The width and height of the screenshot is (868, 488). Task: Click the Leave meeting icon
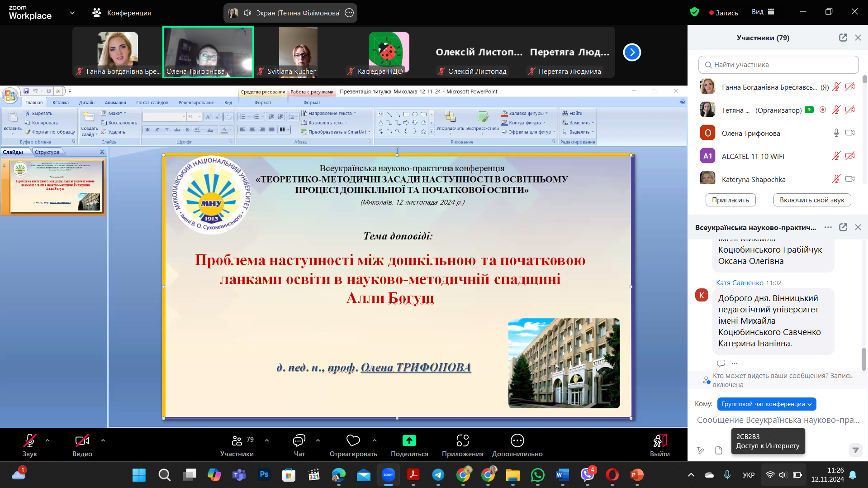coord(659,440)
